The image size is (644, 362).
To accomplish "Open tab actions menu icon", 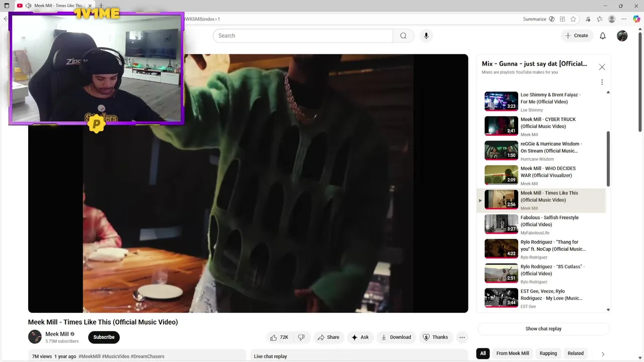I will 6,6.
